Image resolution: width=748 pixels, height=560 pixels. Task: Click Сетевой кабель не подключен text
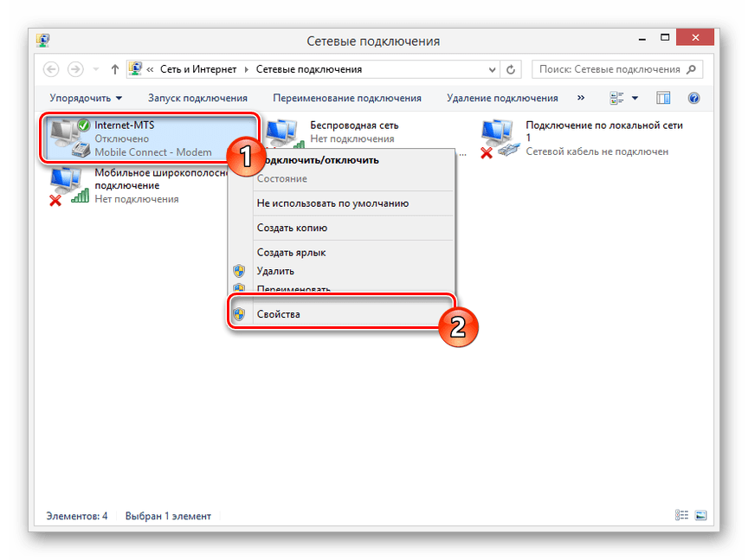(x=596, y=151)
